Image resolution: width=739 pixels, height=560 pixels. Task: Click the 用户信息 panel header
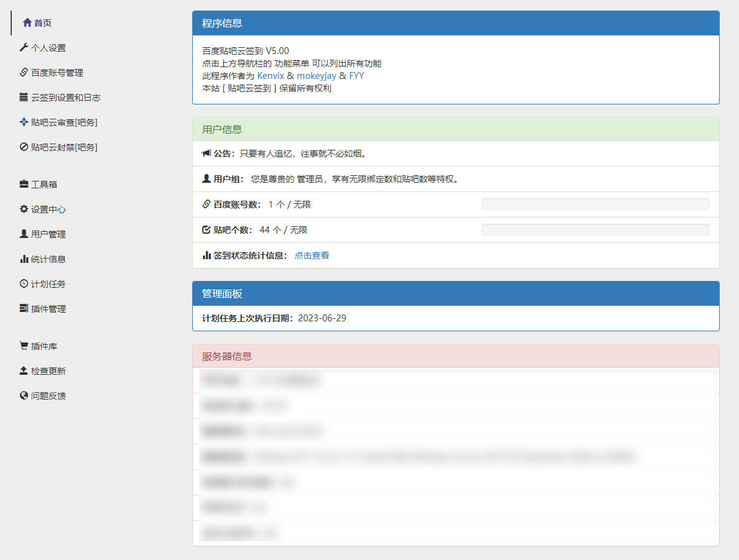456,129
